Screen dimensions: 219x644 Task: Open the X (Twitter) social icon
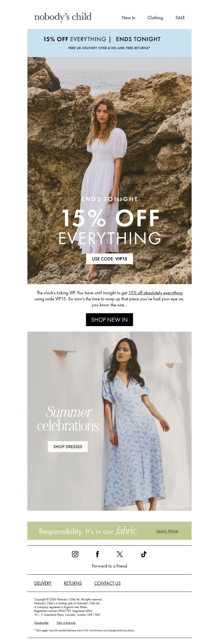120,554
